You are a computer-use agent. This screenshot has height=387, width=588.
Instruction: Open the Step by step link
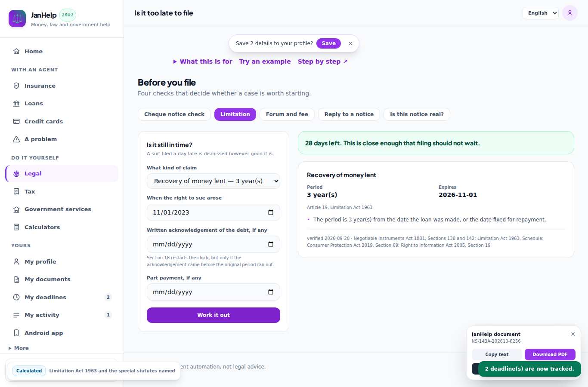tap(323, 61)
